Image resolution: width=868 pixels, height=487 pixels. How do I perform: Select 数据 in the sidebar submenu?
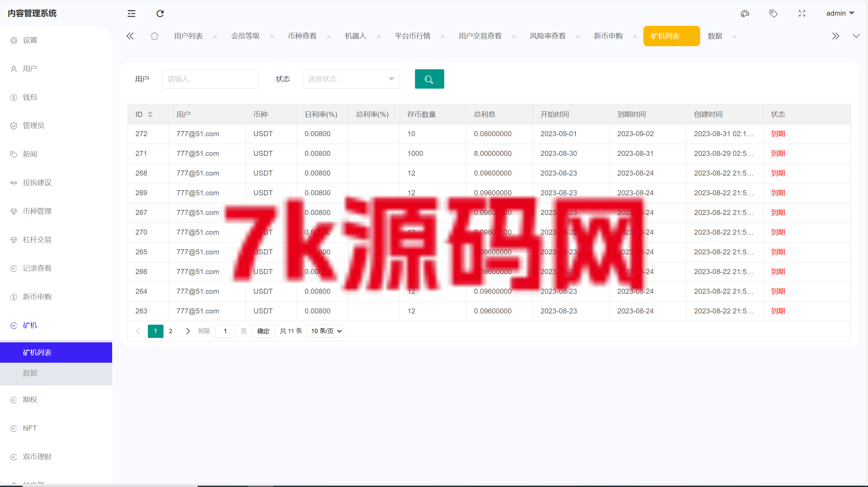pos(56,373)
